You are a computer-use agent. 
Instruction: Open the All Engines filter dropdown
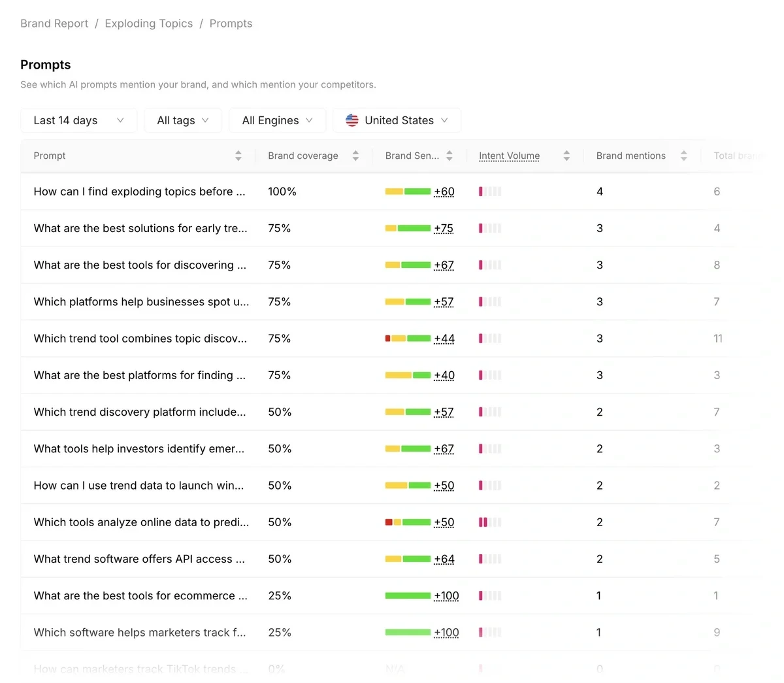coord(277,120)
